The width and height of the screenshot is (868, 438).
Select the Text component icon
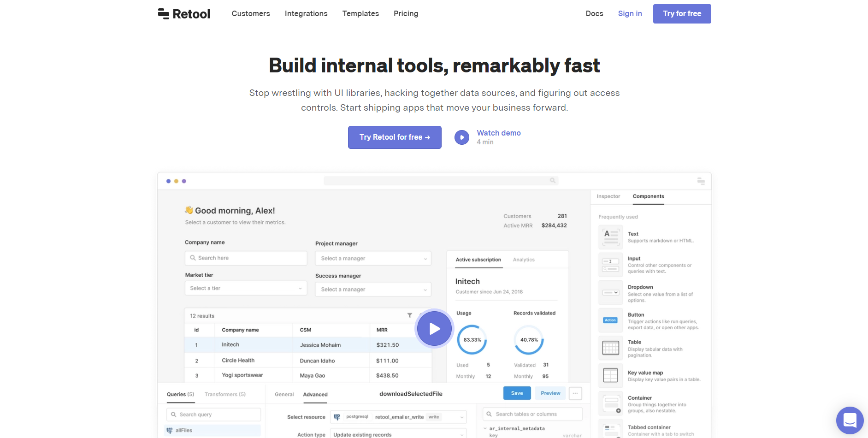611,237
